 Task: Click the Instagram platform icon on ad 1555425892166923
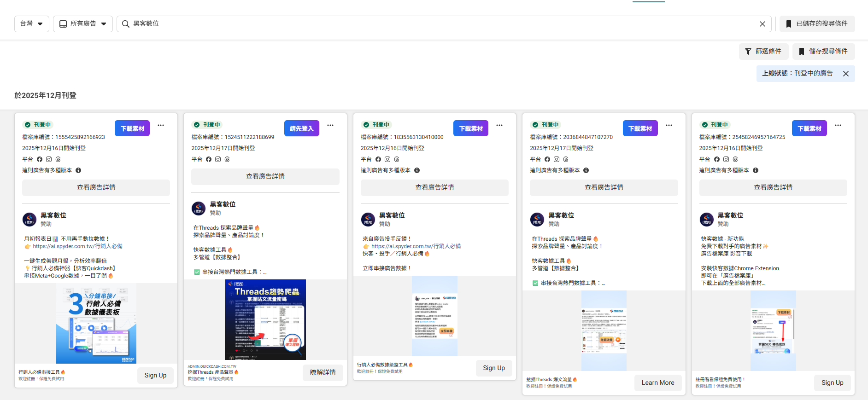point(49,159)
